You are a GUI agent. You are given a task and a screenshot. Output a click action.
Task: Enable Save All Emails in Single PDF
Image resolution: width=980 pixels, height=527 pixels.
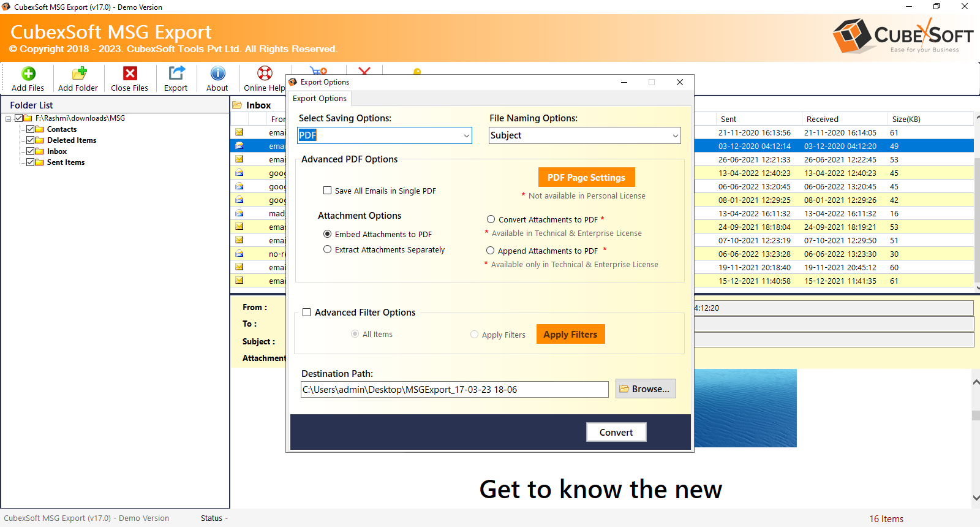[x=328, y=191]
